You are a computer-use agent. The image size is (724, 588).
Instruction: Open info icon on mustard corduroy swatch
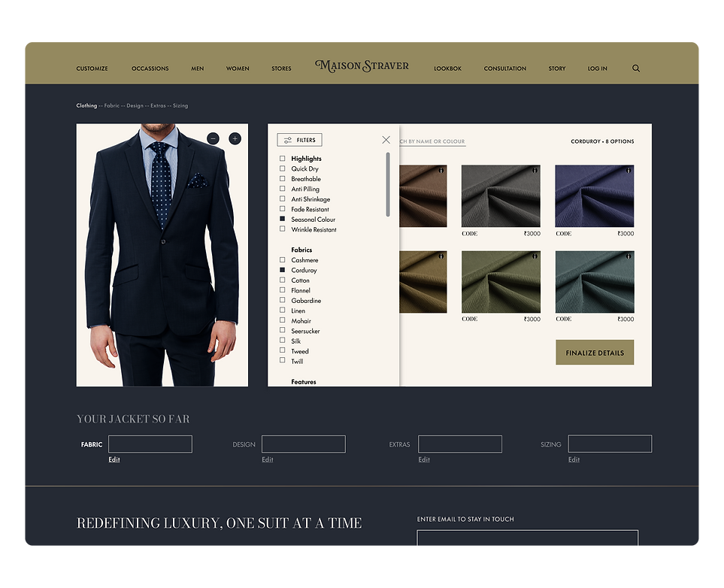(441, 256)
